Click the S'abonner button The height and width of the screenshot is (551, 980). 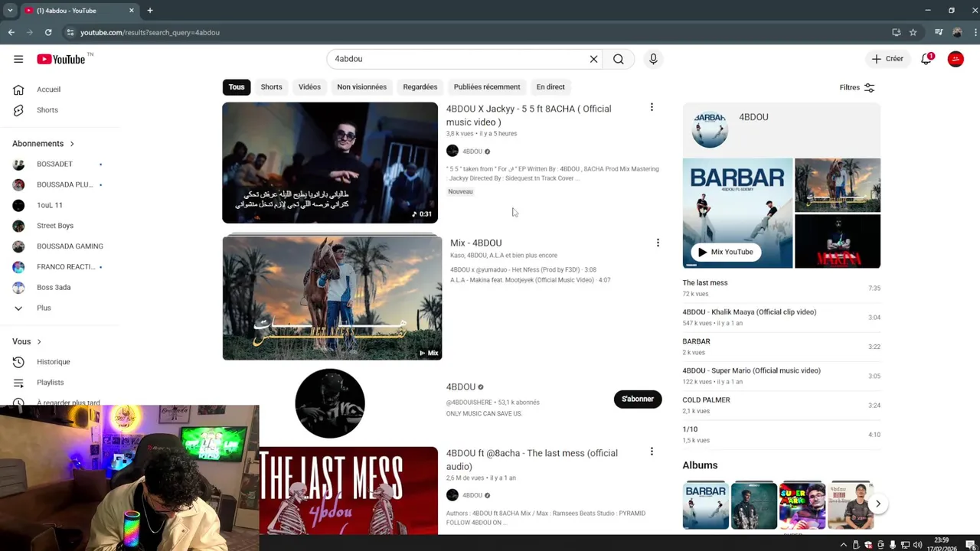pyautogui.click(x=638, y=399)
